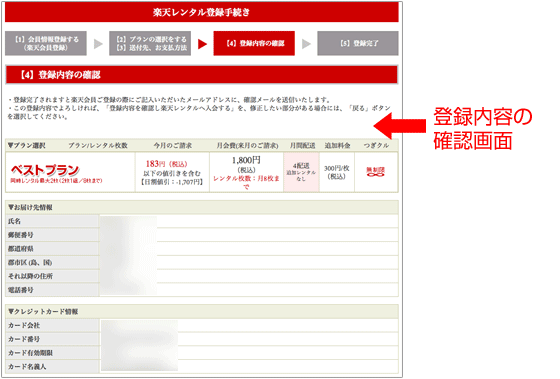Image resolution: width=560 pixels, height=379 pixels.
Task: Select the active [4] 登録内容の確認 step
Action: [x=254, y=43]
